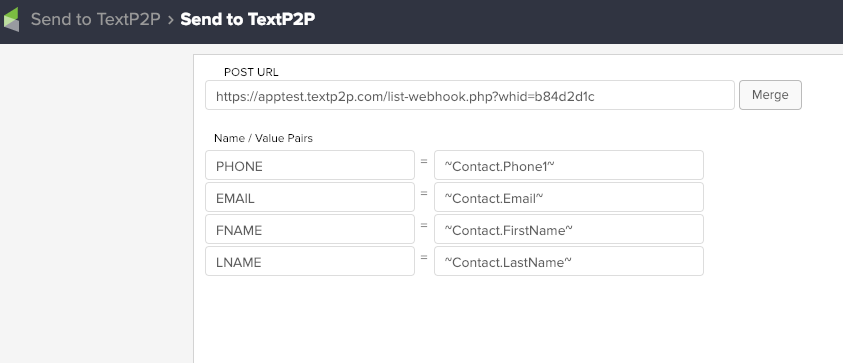Click the equals sign beside FNAME

click(x=424, y=225)
